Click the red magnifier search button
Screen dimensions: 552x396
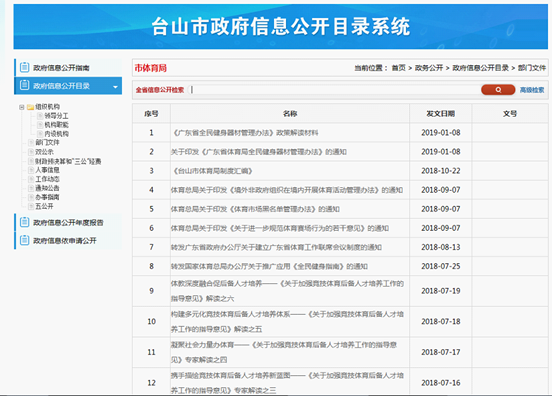pos(498,90)
